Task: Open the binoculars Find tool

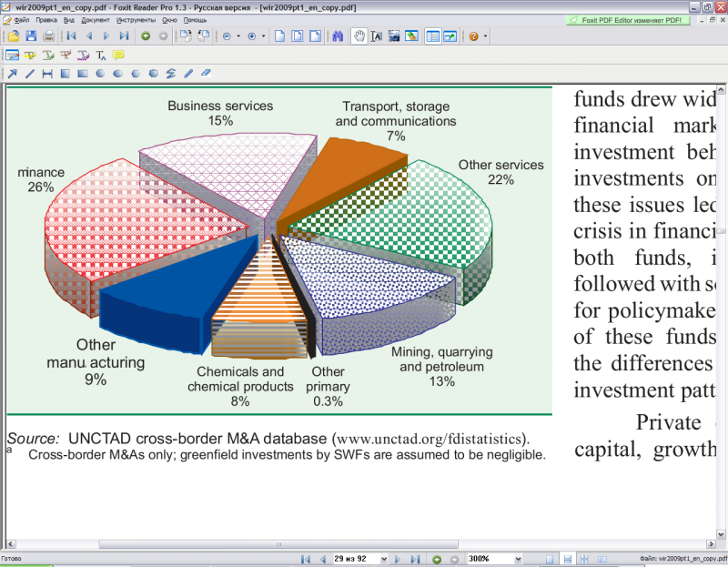Action: pos(338,36)
